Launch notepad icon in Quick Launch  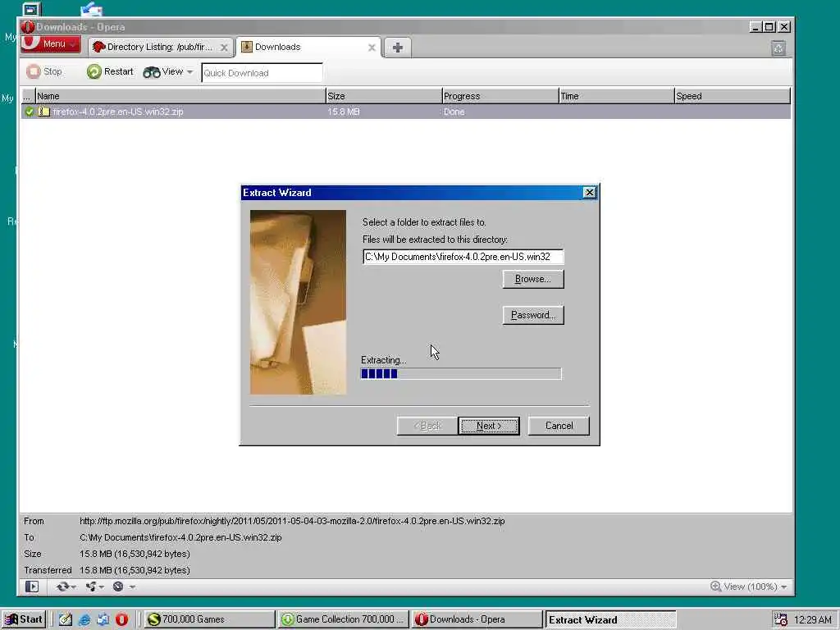click(x=66, y=620)
